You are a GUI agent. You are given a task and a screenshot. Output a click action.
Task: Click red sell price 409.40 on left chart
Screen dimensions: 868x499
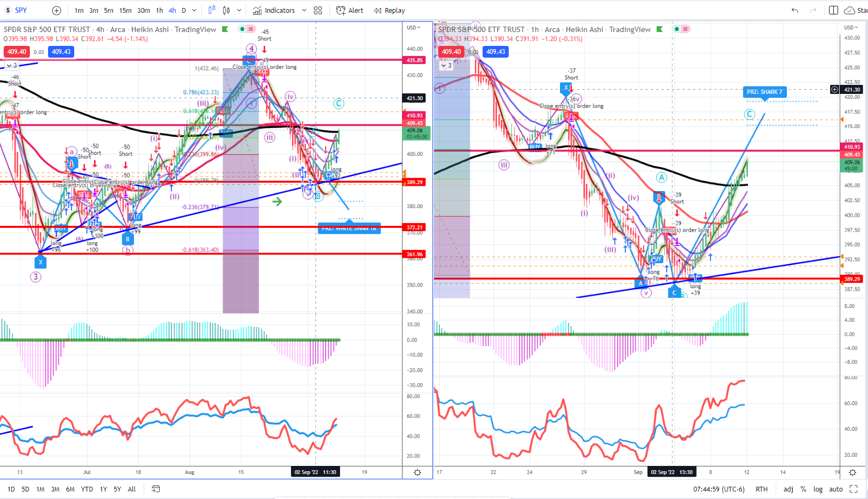tap(17, 52)
